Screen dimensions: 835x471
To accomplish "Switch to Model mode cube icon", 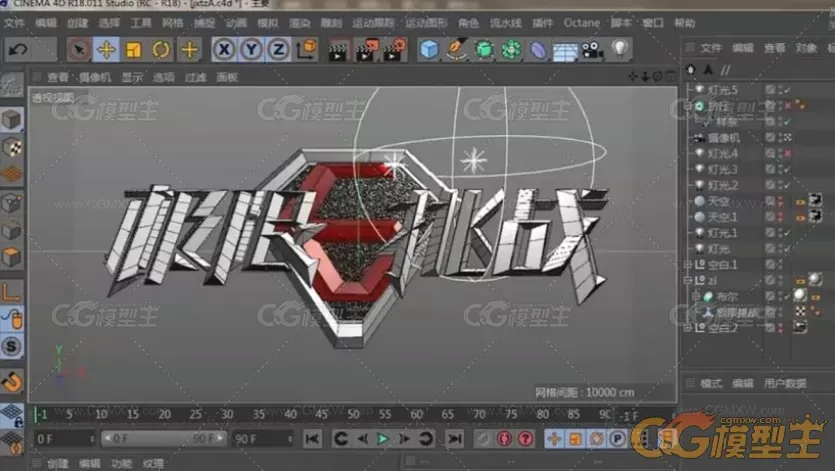I will point(12,120).
